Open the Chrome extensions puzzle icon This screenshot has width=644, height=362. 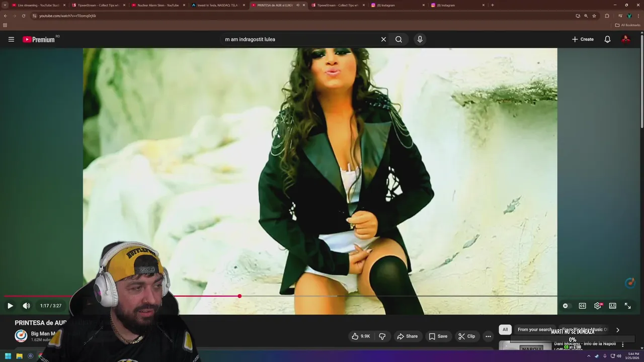(607, 16)
